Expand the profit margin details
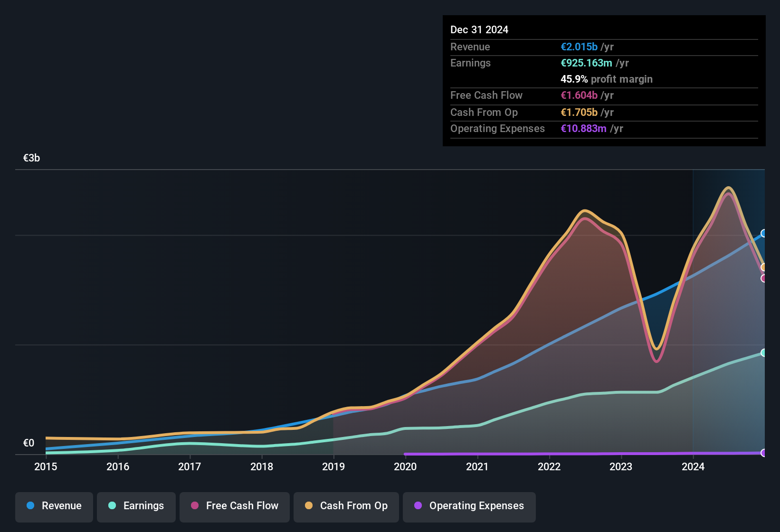This screenshot has height=532, width=780. pyautogui.click(x=607, y=79)
